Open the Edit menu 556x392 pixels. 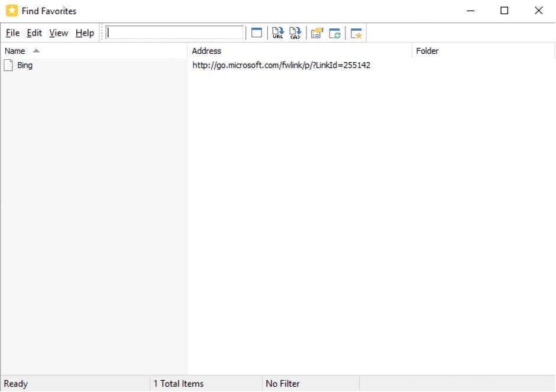coord(34,33)
